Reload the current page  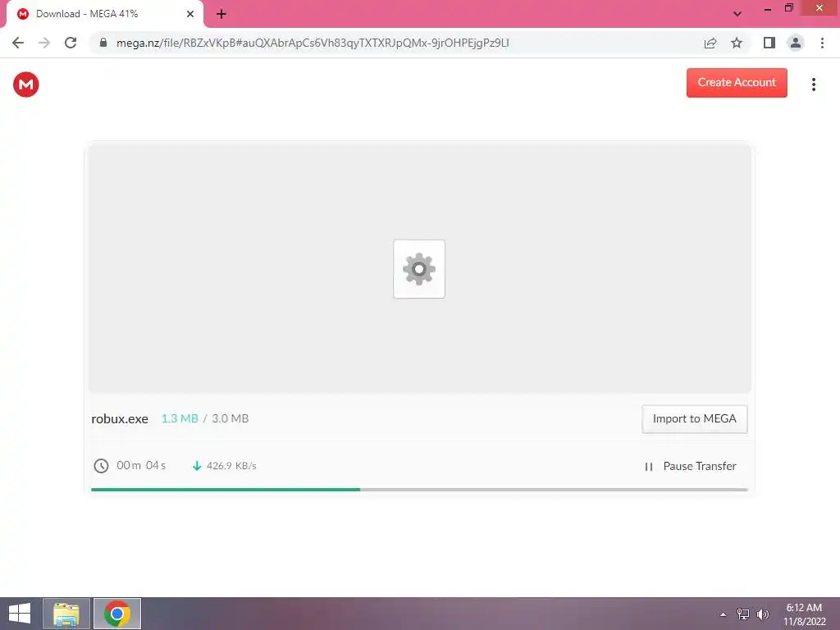[x=71, y=43]
